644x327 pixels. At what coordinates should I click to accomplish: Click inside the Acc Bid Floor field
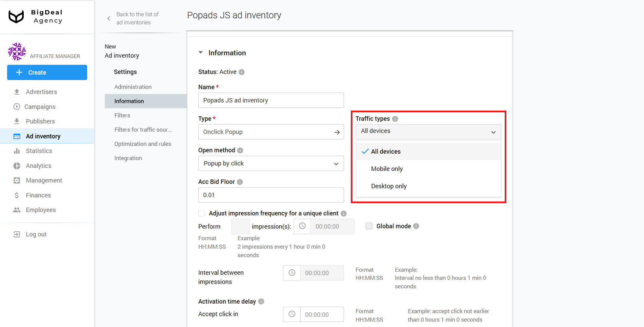point(270,195)
